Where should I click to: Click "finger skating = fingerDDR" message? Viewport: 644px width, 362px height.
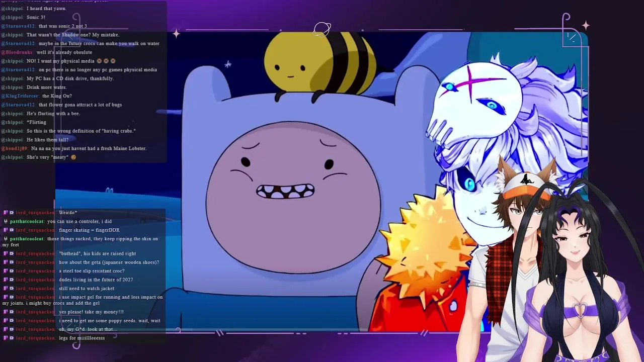(x=89, y=230)
